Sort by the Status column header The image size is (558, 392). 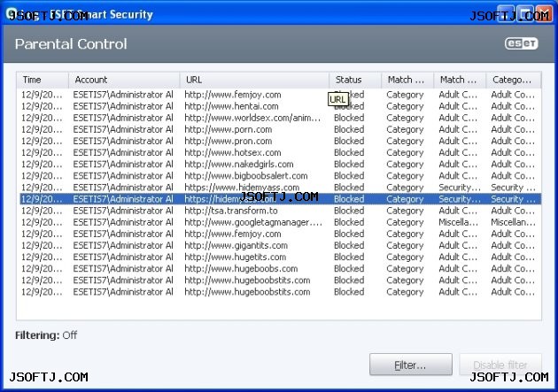click(355, 80)
